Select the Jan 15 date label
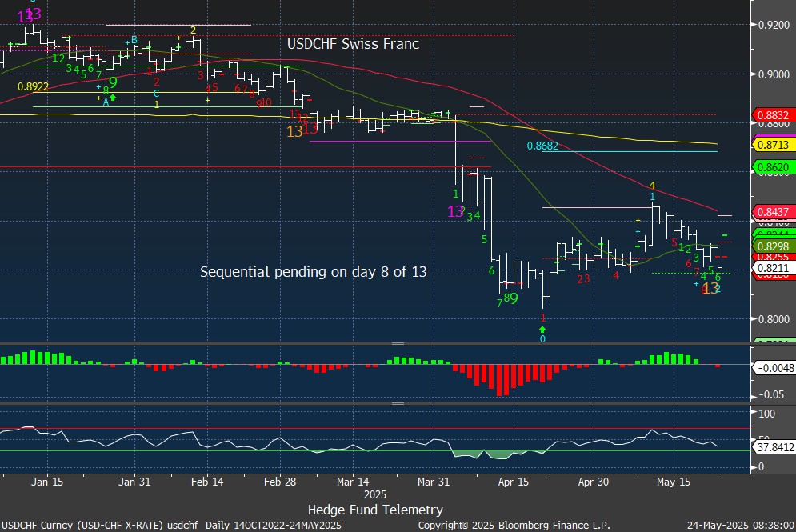 (x=47, y=482)
